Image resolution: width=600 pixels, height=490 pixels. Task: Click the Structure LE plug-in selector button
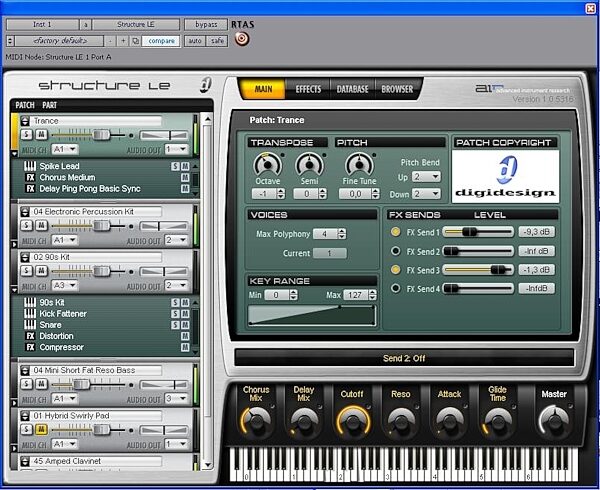pos(135,24)
